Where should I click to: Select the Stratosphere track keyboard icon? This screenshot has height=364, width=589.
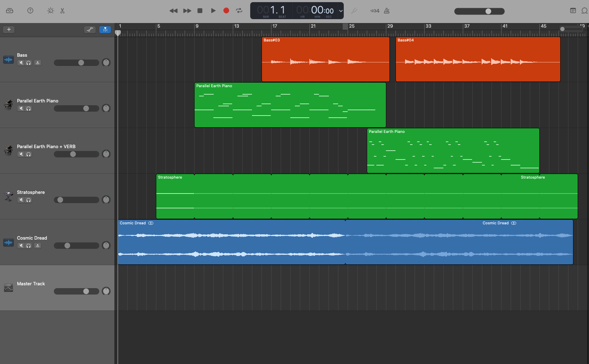pos(9,196)
